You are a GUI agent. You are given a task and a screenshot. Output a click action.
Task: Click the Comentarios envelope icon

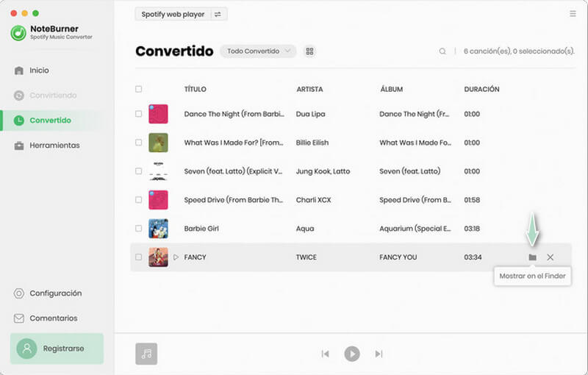19,318
